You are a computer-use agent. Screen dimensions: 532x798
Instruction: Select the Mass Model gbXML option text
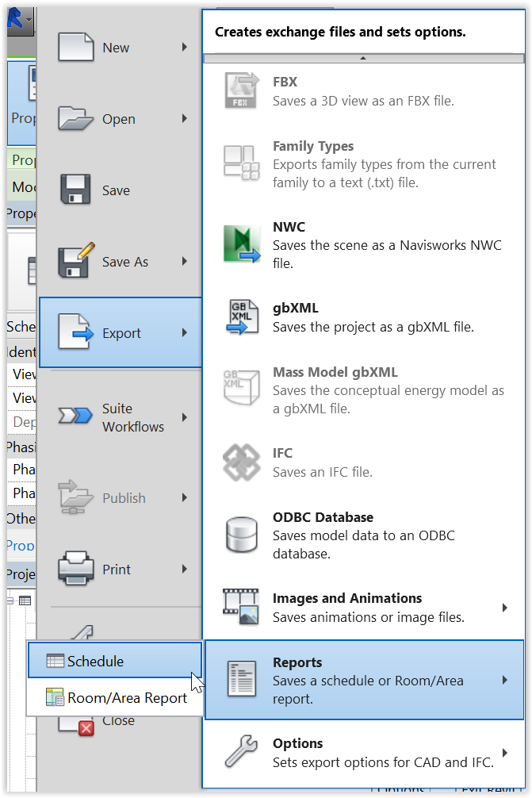(388, 389)
